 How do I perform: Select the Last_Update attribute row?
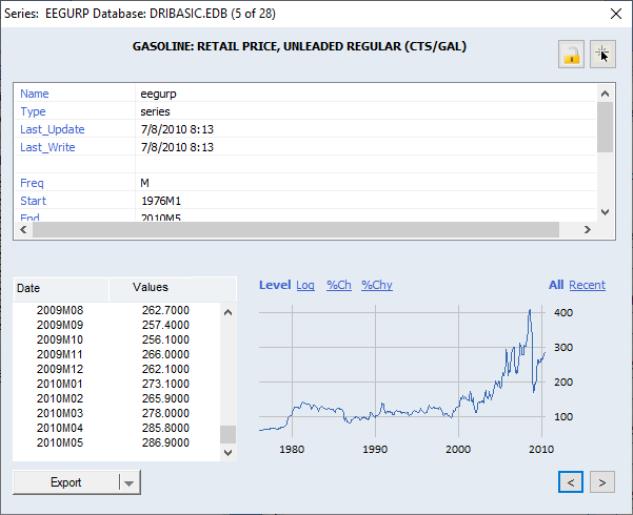(52, 130)
